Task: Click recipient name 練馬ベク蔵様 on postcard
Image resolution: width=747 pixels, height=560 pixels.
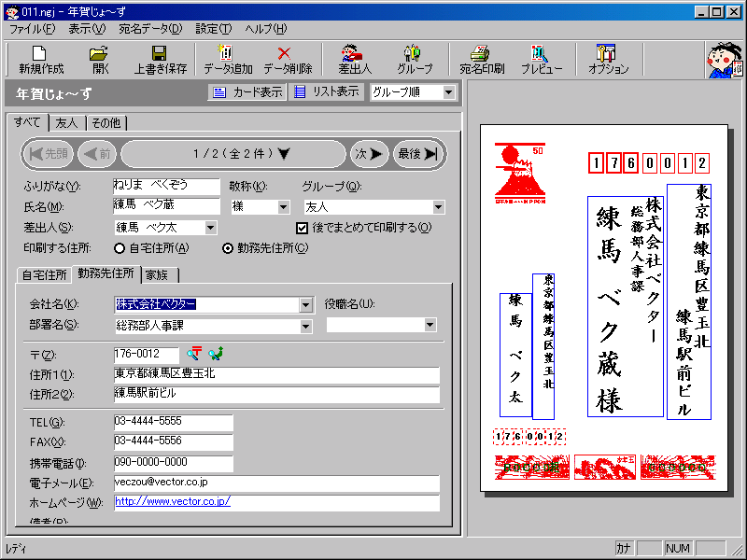Action: click(x=609, y=309)
